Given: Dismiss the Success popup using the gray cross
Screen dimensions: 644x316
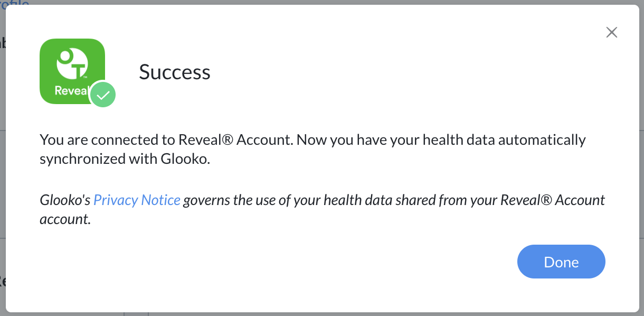Looking at the screenshot, I should (611, 33).
